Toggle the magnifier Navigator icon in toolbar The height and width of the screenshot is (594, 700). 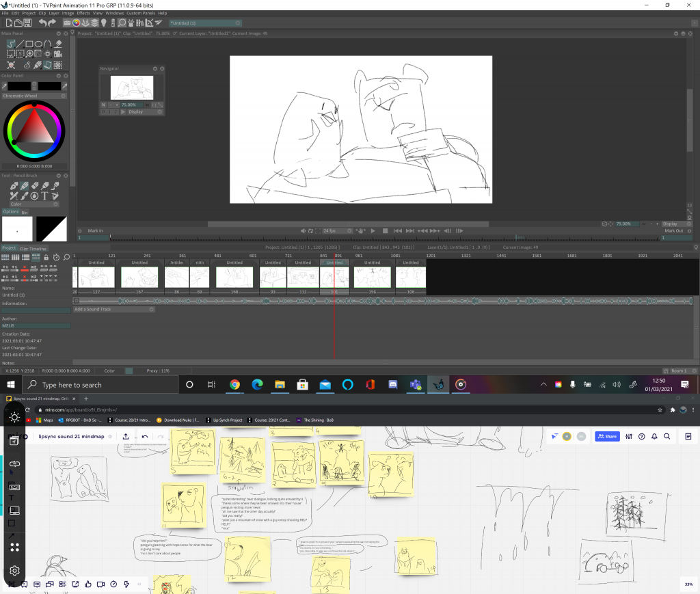coord(122,23)
